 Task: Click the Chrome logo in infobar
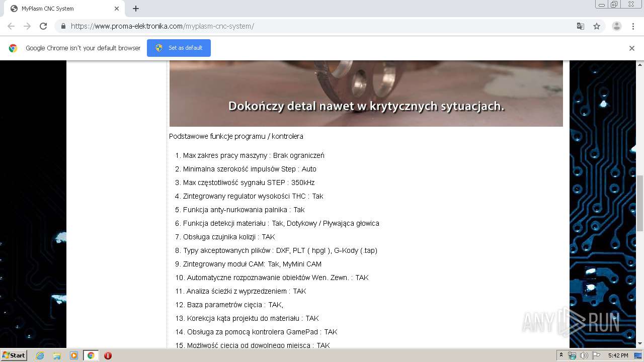click(x=13, y=48)
